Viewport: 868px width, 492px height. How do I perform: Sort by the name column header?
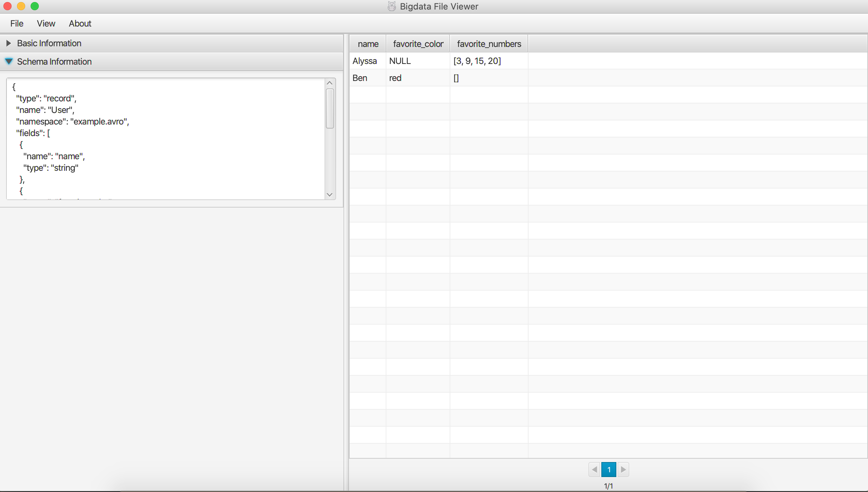368,44
